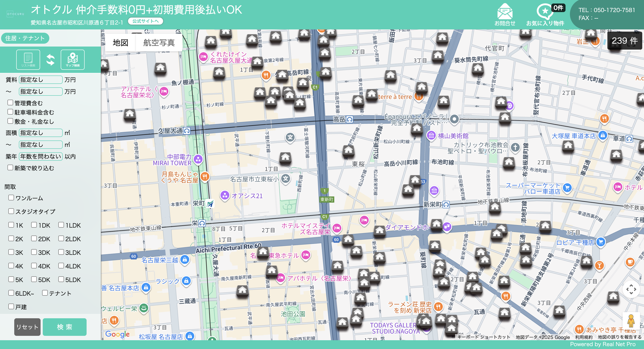Click the カトリック布池教会 church marker
644x349 pixels.
tap(515, 147)
